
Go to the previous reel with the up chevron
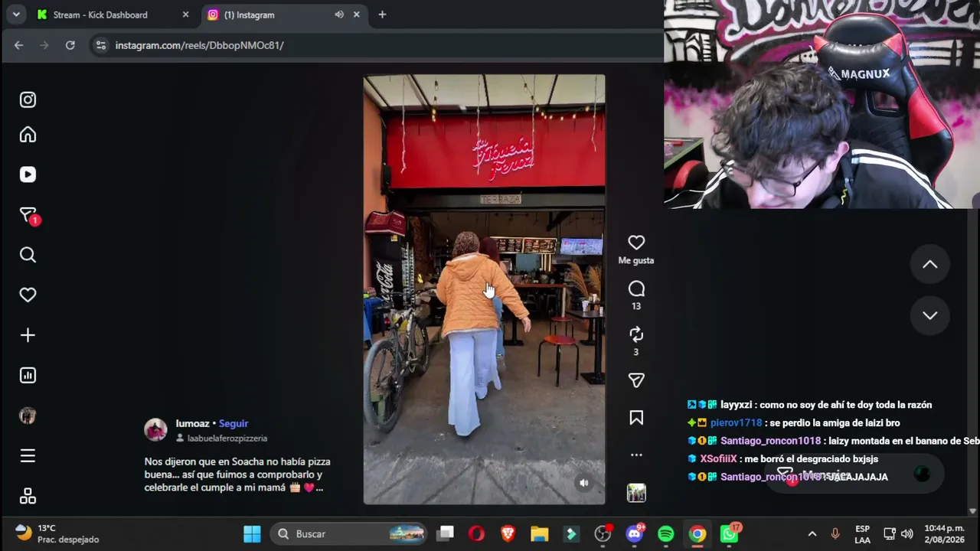(929, 264)
